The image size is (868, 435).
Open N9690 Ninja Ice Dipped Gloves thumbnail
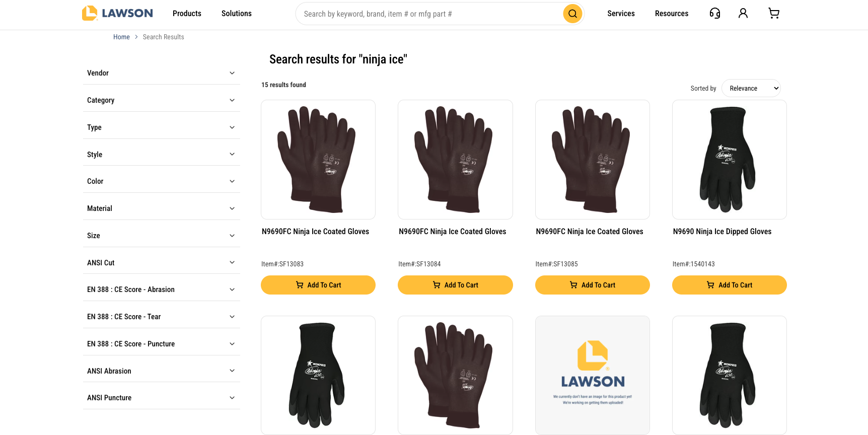coord(730,160)
